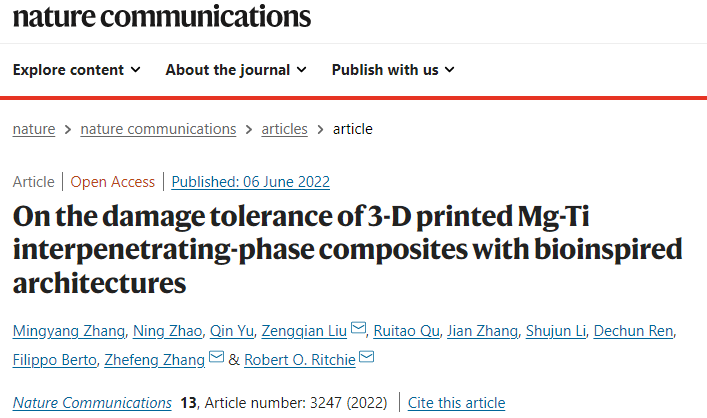The height and width of the screenshot is (418, 707).
Task: Click the Nature Communications journal link
Action: coord(92,403)
